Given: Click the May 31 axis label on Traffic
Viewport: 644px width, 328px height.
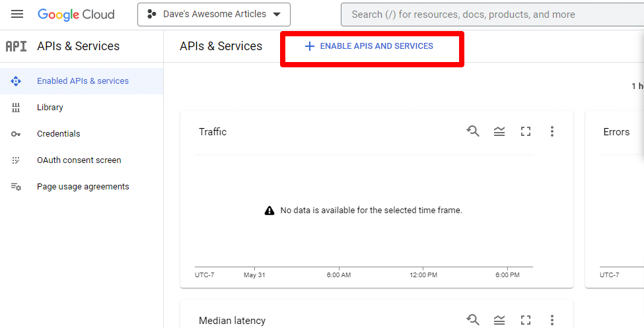Looking at the screenshot, I should (x=254, y=275).
